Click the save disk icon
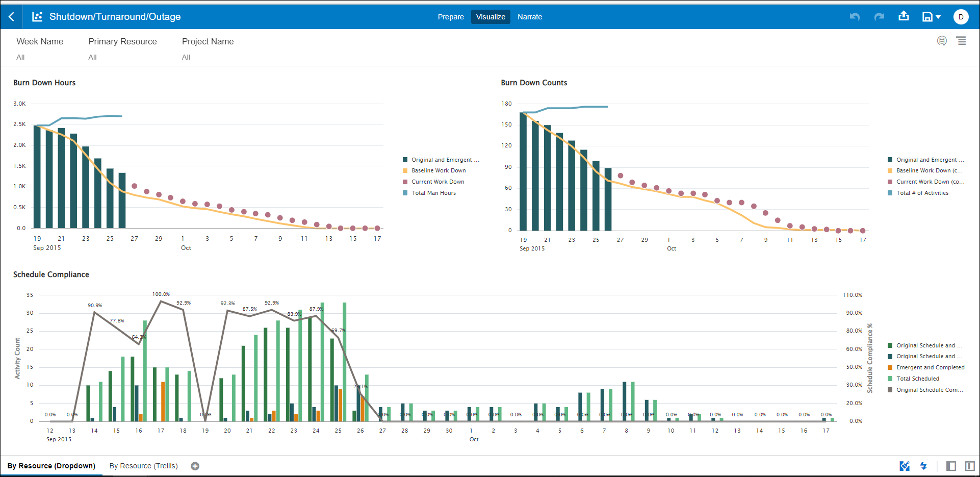The width and height of the screenshot is (980, 477). coord(927,17)
